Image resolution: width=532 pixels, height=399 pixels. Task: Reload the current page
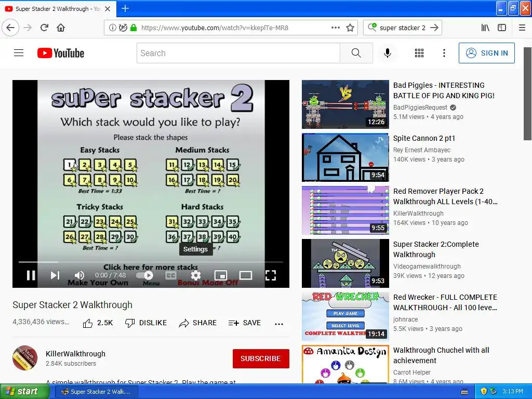45,28
